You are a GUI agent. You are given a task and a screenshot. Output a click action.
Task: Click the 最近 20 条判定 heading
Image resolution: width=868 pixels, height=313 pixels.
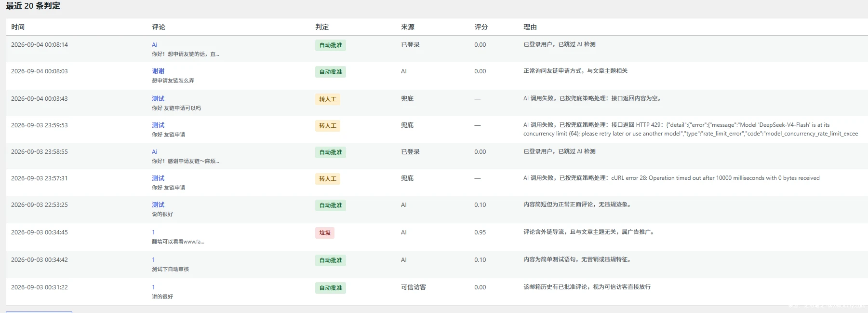click(33, 6)
